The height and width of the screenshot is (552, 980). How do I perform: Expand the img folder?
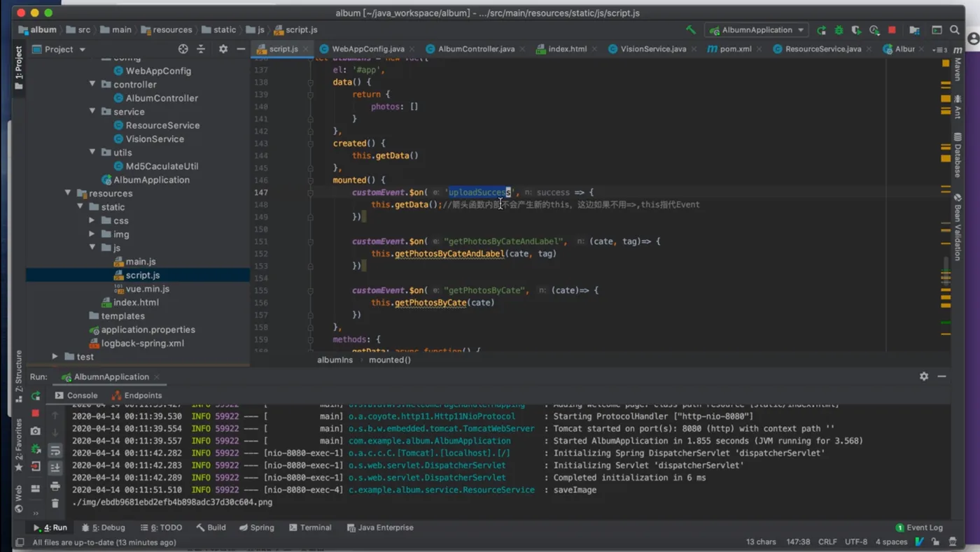point(92,234)
